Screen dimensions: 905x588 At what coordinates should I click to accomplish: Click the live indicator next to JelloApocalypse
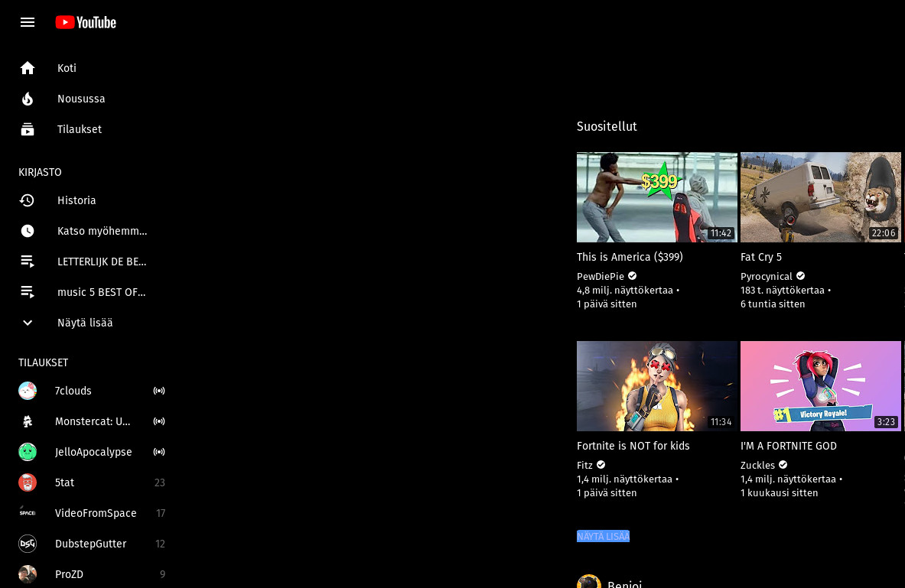click(x=158, y=452)
